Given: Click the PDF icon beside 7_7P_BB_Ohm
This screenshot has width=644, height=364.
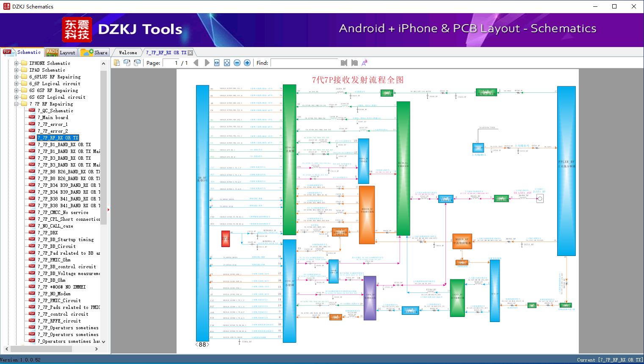Looking at the screenshot, I should click(x=32, y=280).
